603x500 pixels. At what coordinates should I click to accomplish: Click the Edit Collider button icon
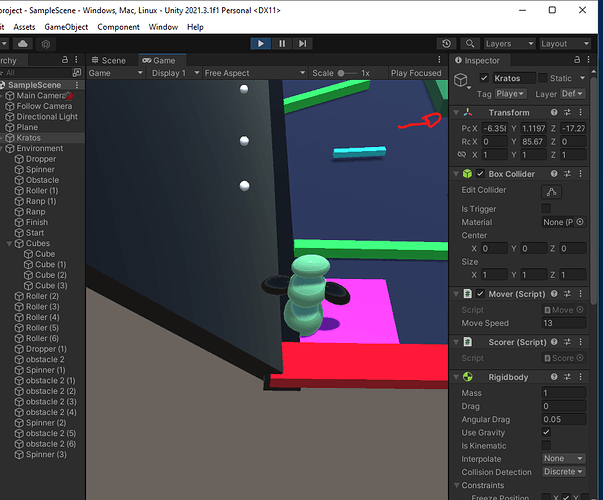pyautogui.click(x=551, y=192)
